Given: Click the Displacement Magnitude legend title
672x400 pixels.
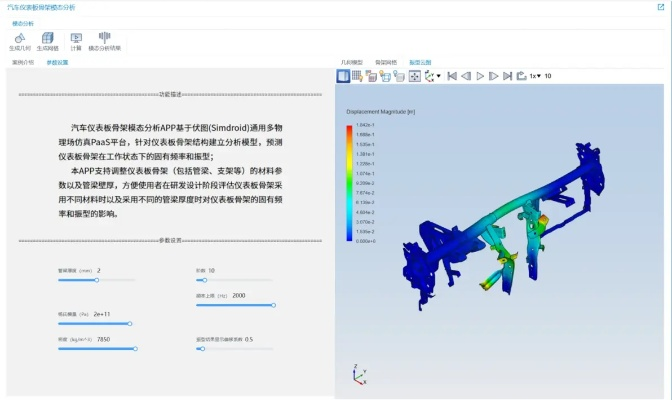Looking at the screenshot, I should click(381, 112).
